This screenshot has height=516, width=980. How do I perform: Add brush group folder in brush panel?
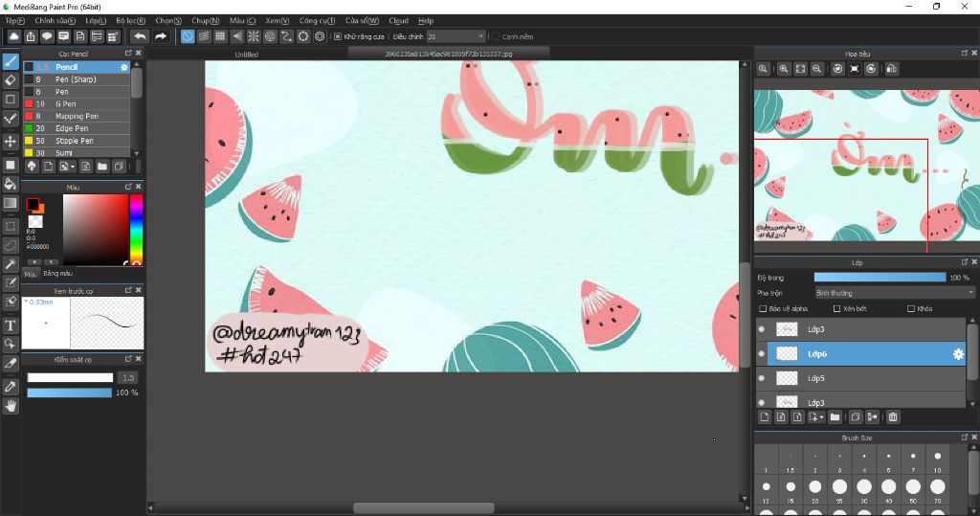101,167
